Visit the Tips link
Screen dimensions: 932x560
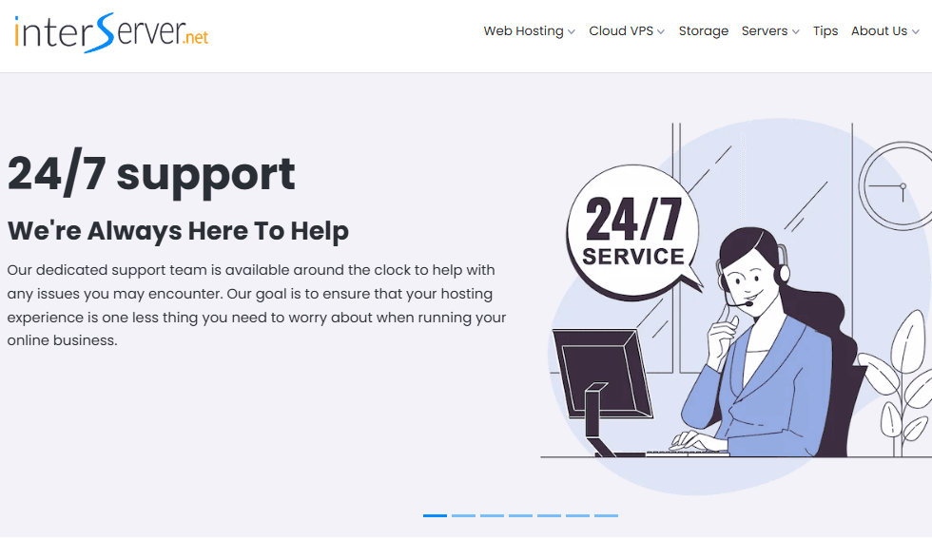point(825,31)
